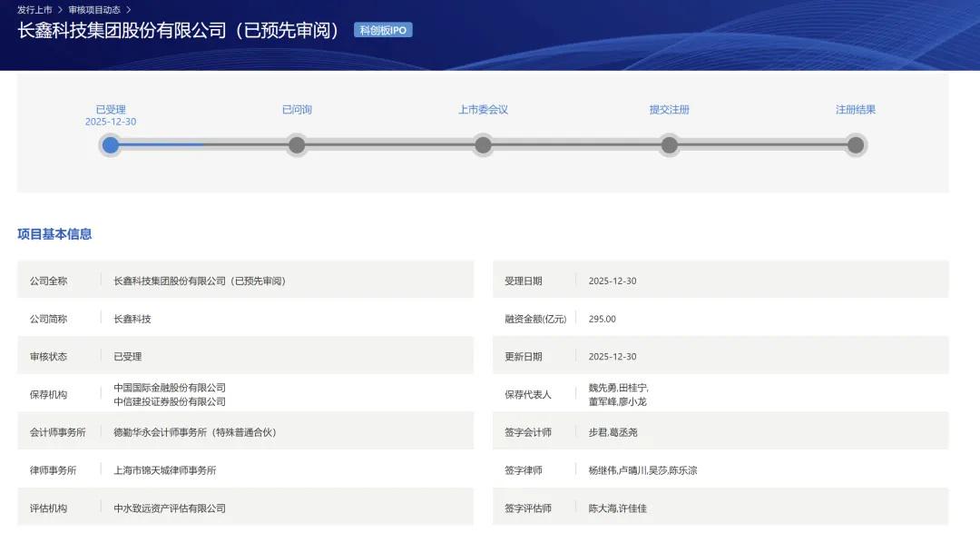Click the 上市委会议 stage label

tap(483, 110)
